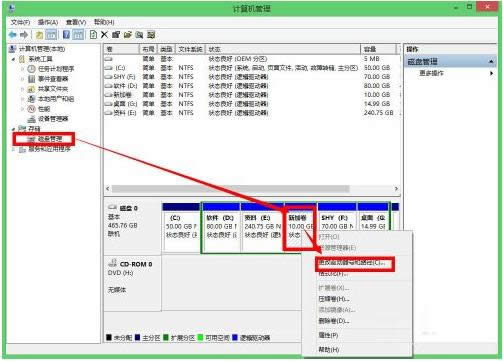Image resolution: width=503 pixels, height=361 pixels.
Task: Click the clock icon of 任务计划程序
Action: [x=31, y=69]
